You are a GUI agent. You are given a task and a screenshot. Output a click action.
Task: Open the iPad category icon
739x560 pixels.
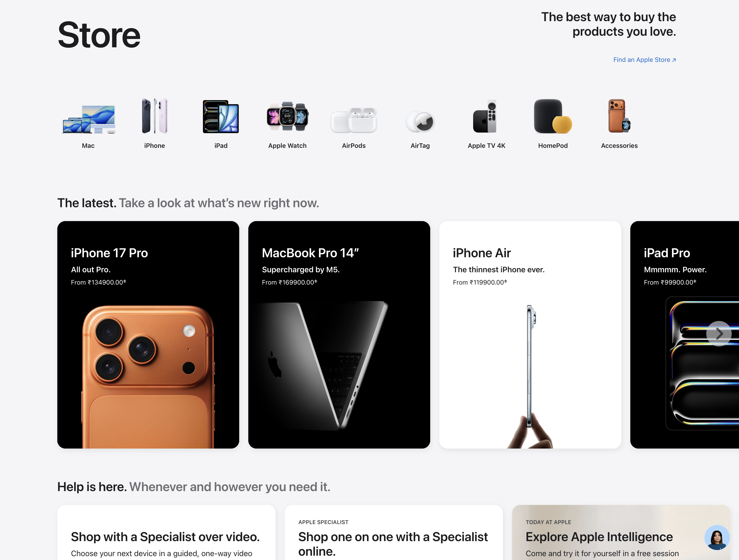221,117
